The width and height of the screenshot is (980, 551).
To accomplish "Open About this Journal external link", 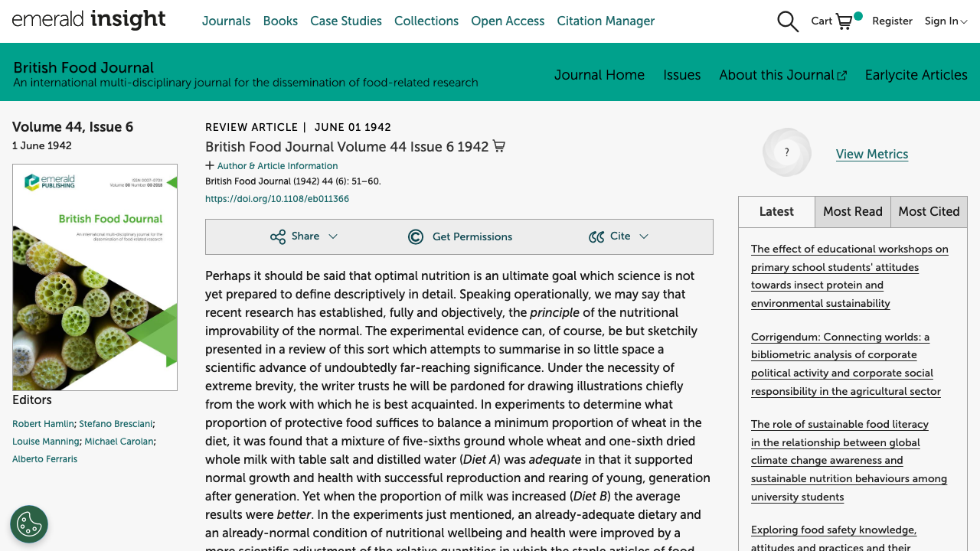I will tap(782, 75).
